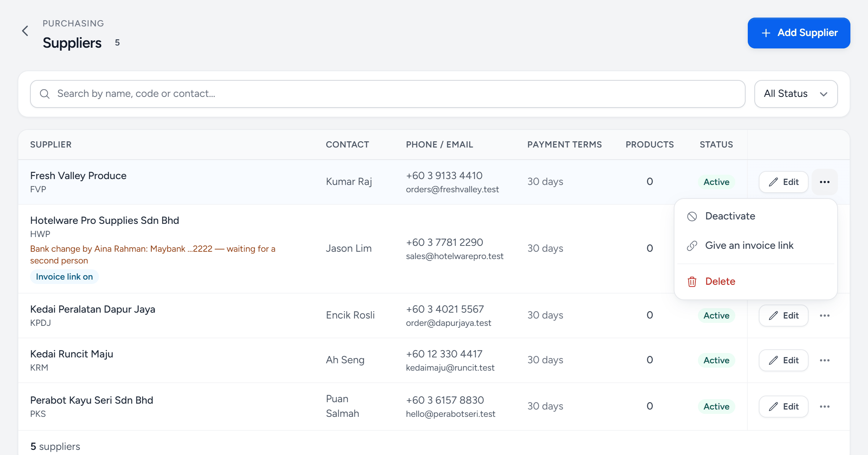The height and width of the screenshot is (455, 868).
Task: Close the more options menu for Fresh Valley Produce
Action: point(824,182)
